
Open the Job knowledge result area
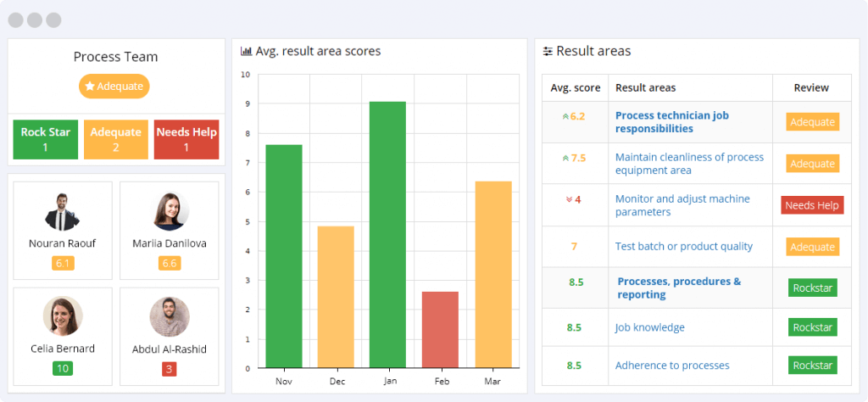click(649, 327)
